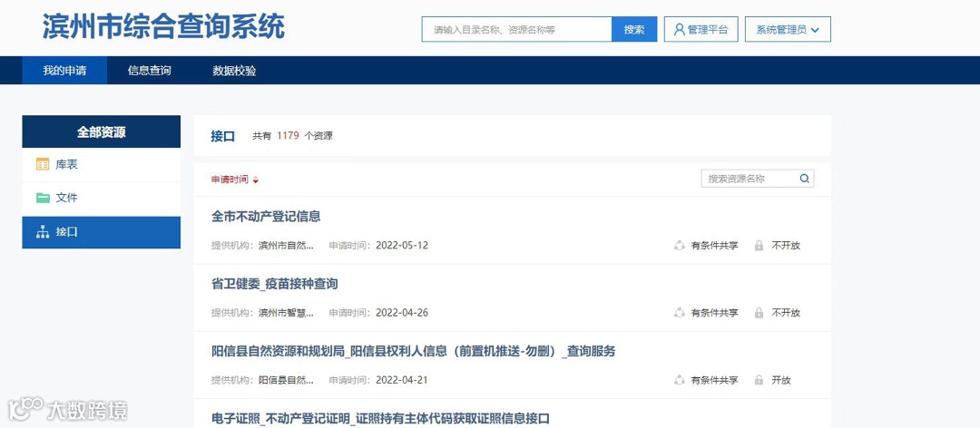The width and height of the screenshot is (980, 428).
Task: Click the 文件 folder icon in sidebar
Action: (43, 198)
